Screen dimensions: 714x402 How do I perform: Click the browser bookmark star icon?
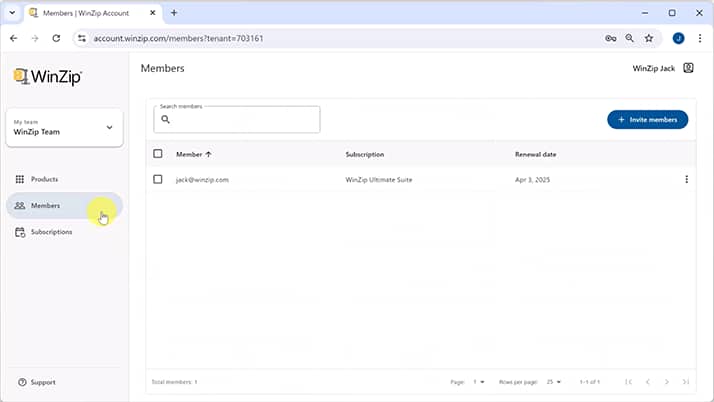point(648,38)
